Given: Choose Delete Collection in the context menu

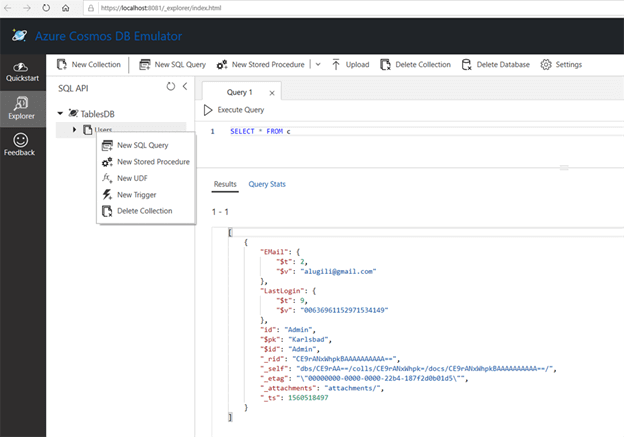Looking at the screenshot, I should [x=144, y=211].
